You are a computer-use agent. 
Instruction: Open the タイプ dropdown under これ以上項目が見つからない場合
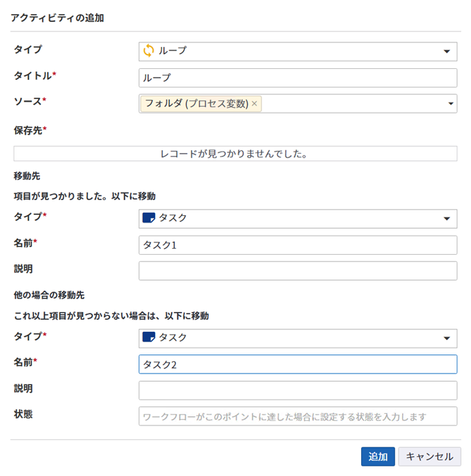pyautogui.click(x=447, y=338)
